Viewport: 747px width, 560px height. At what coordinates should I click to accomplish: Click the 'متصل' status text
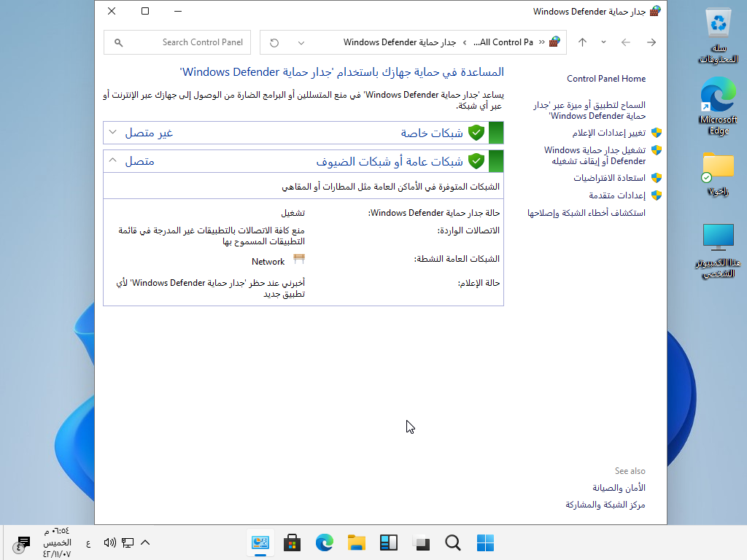(x=139, y=161)
